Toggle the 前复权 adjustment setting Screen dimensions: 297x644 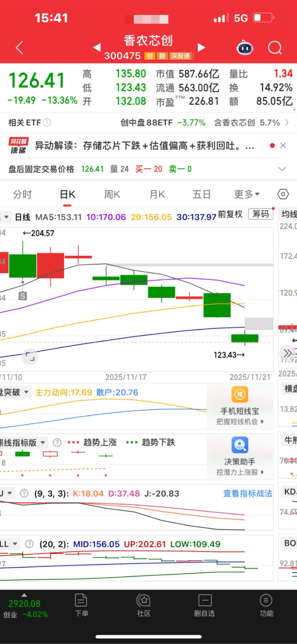point(230,214)
